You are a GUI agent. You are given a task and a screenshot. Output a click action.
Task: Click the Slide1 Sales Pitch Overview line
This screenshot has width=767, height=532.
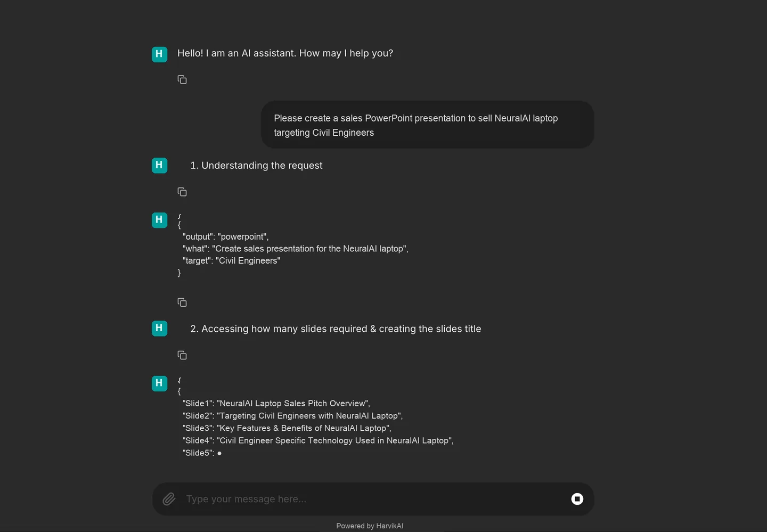[276, 403]
